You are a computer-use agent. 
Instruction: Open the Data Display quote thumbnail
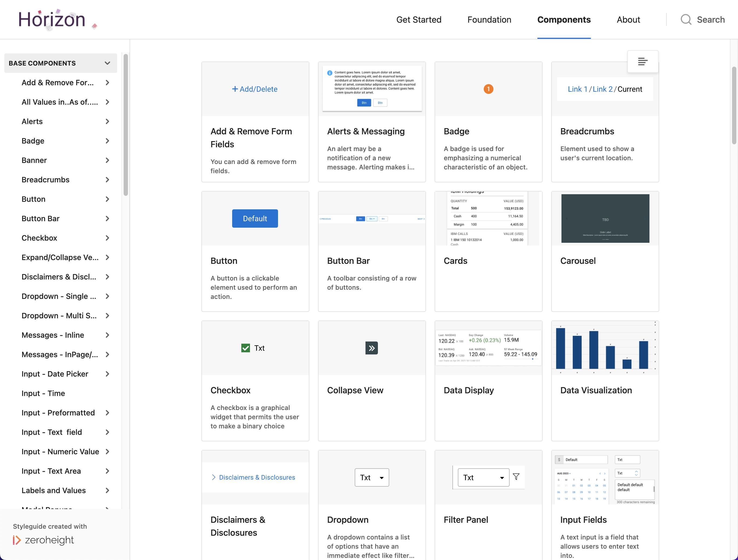[488, 348]
